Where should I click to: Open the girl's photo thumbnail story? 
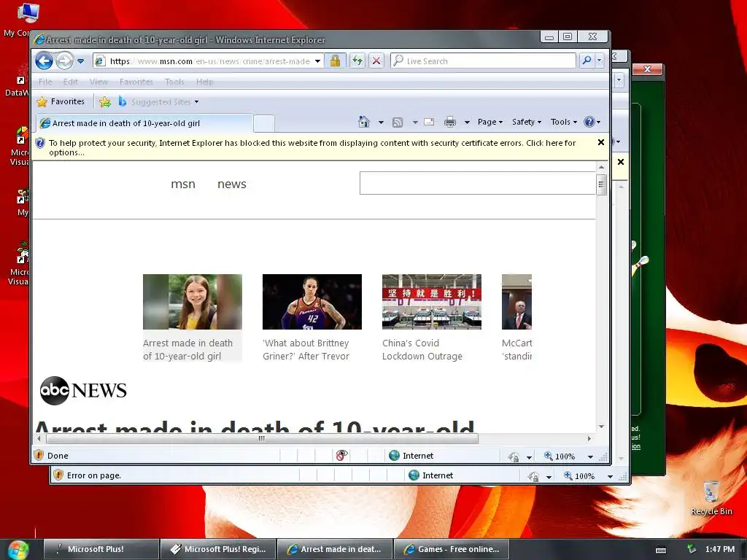(x=193, y=301)
